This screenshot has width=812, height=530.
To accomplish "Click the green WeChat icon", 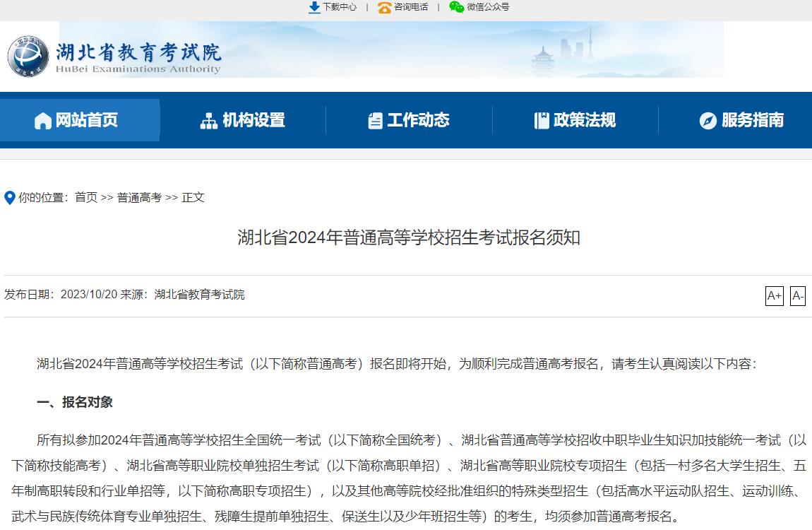I will click(x=456, y=7).
